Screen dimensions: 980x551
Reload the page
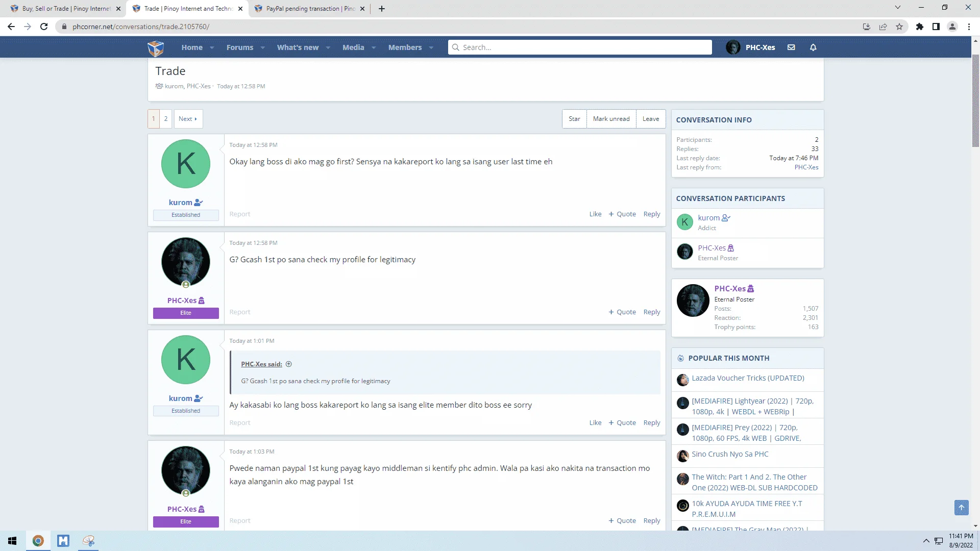pyautogui.click(x=44, y=27)
